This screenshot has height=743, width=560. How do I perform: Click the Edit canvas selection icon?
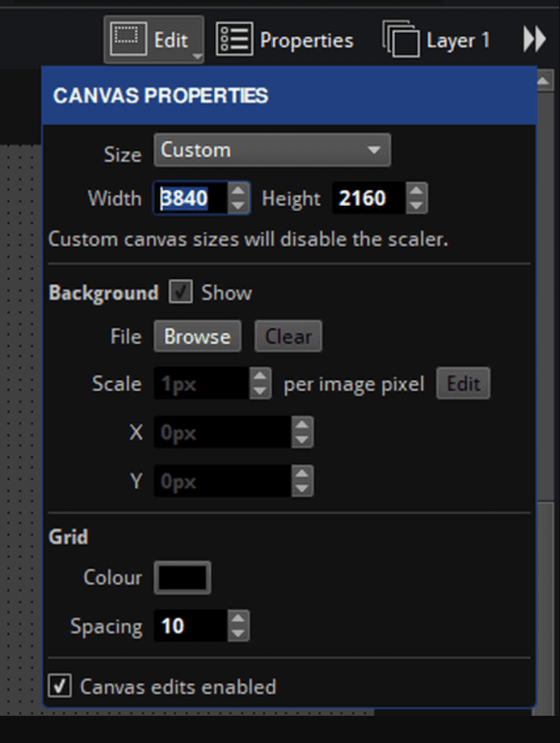(x=128, y=38)
